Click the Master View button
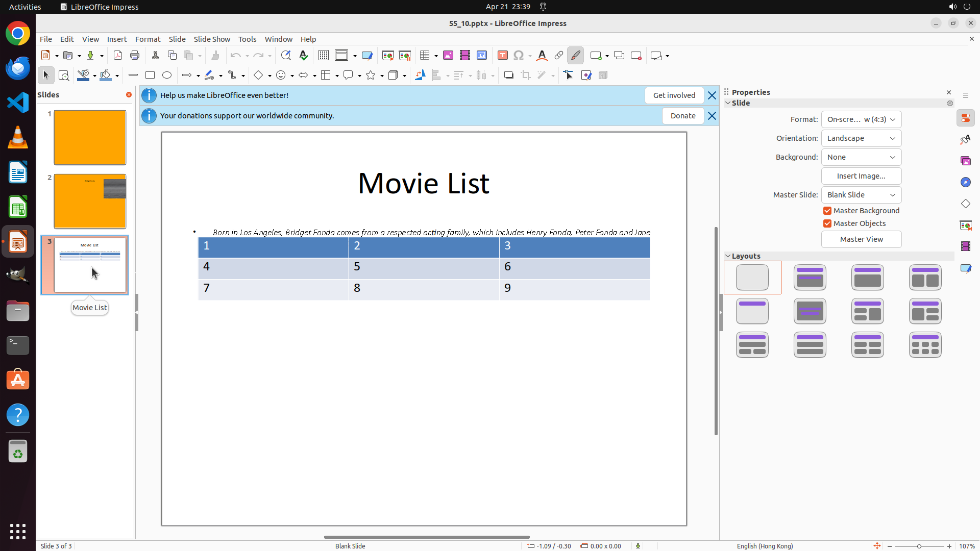Viewport: 980px width, 551px height. 861,239
